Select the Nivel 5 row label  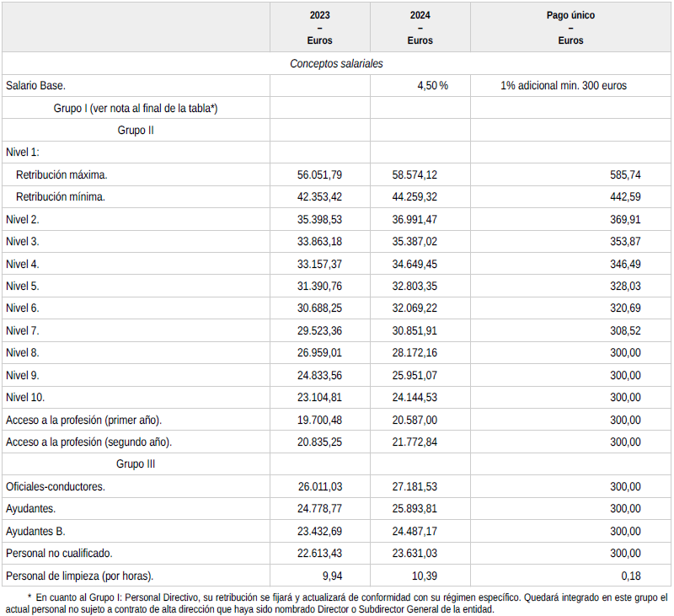click(x=23, y=286)
